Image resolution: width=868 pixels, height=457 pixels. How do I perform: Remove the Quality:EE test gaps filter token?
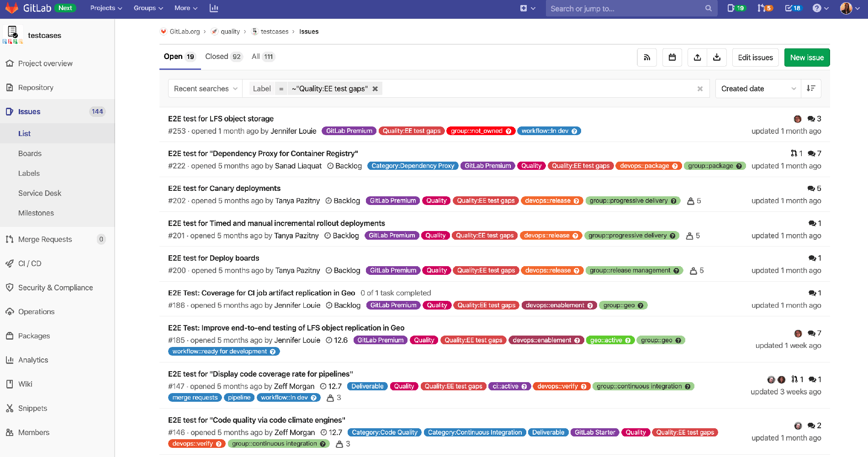[x=375, y=89]
